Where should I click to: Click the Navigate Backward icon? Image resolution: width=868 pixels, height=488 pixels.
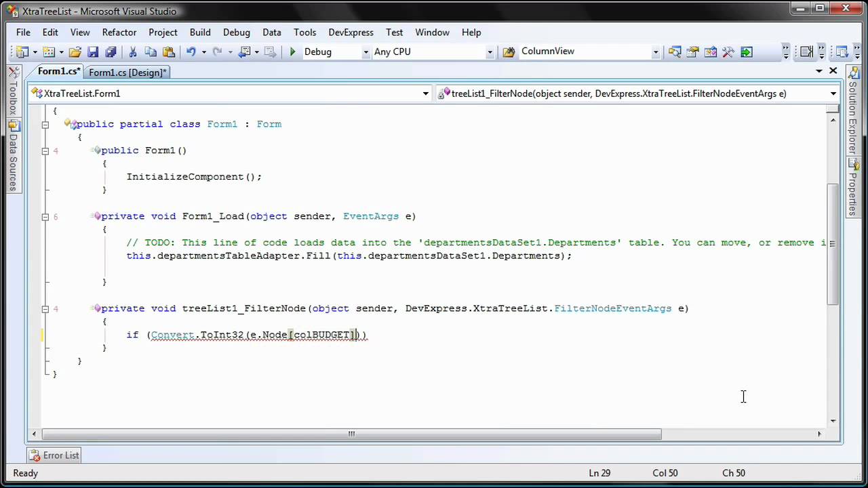click(245, 52)
